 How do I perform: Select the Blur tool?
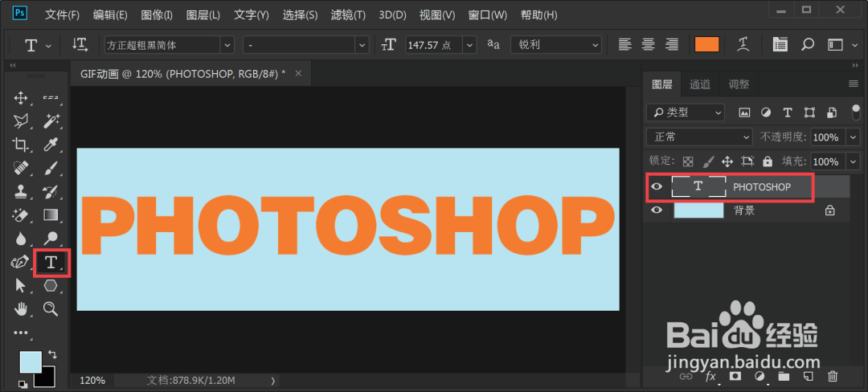[x=20, y=239]
